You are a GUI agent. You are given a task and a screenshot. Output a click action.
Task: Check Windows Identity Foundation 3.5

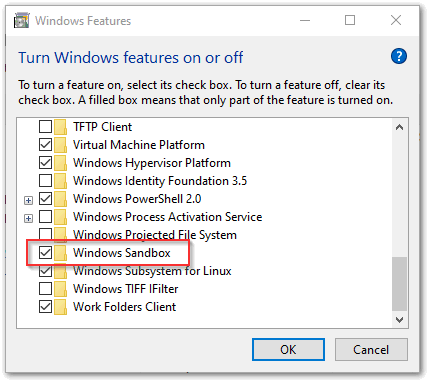tap(45, 181)
